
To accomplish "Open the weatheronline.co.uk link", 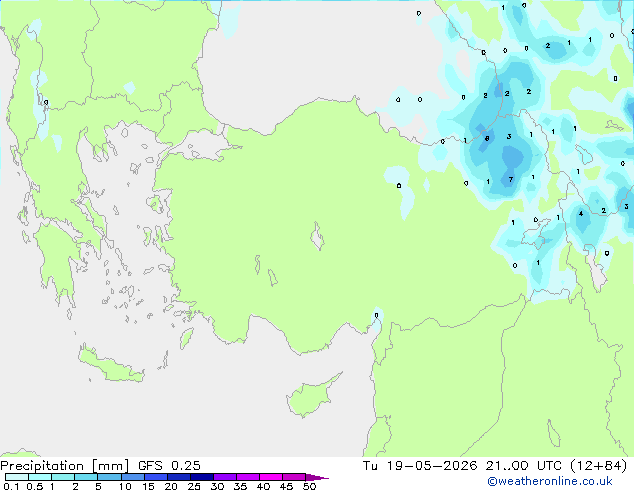I will [x=550, y=481].
